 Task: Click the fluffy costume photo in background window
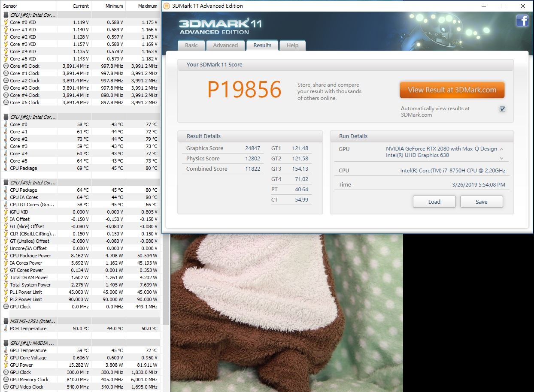286,313
